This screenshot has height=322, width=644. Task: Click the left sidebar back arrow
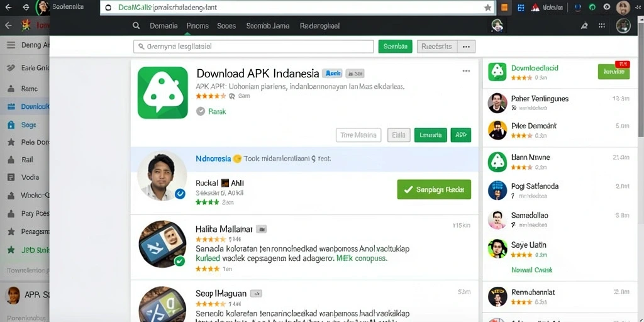(x=8, y=25)
